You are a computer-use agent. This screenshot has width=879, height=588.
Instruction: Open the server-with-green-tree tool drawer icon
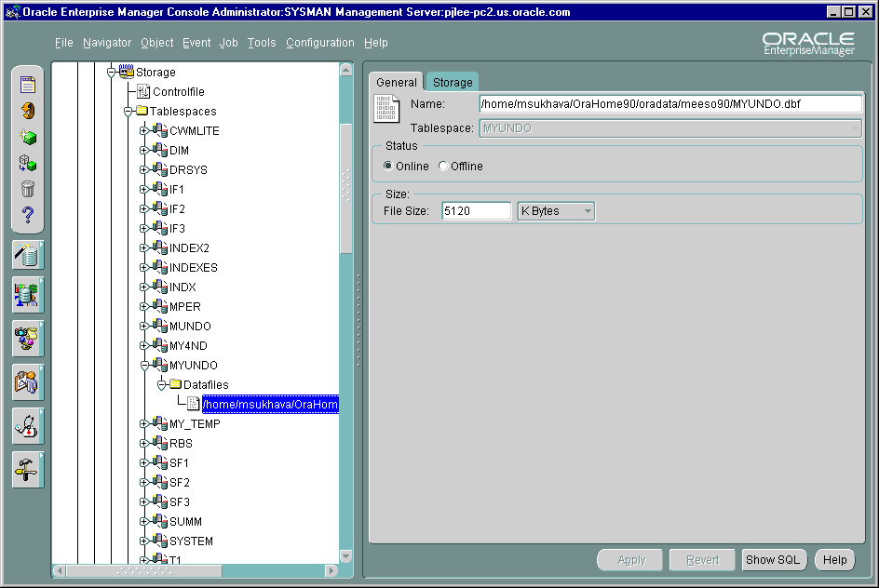pyautogui.click(x=28, y=295)
